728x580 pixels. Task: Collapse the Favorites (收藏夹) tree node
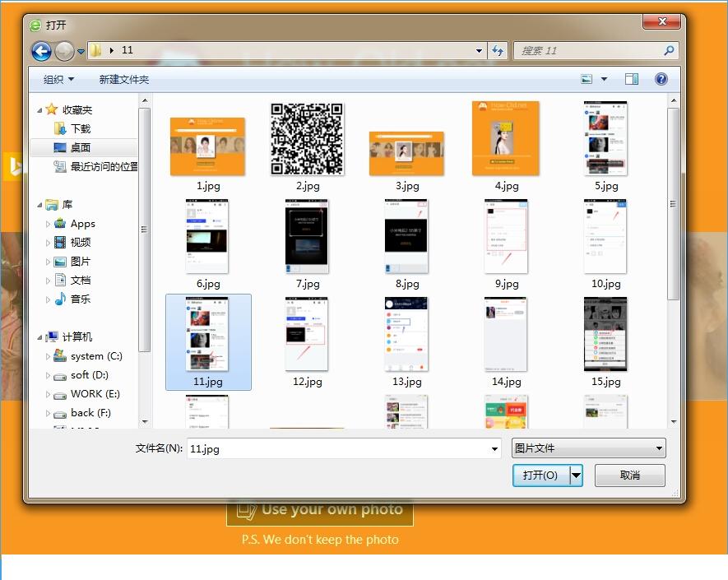[x=39, y=110]
